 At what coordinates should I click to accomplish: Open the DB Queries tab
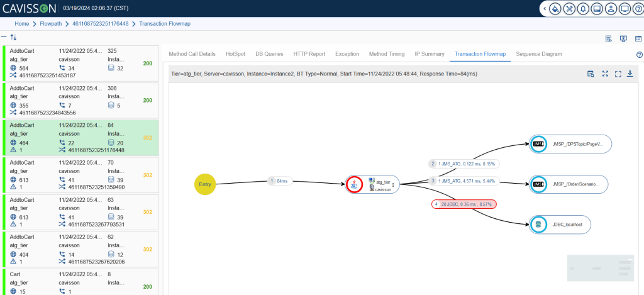coord(269,54)
